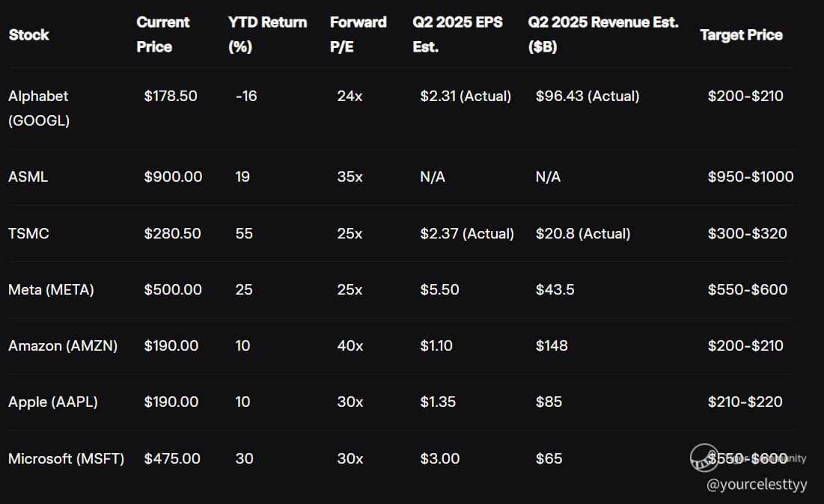Select the Microsoft (MSFT) row label
The width and height of the screenshot is (824, 504).
pyautogui.click(x=66, y=458)
